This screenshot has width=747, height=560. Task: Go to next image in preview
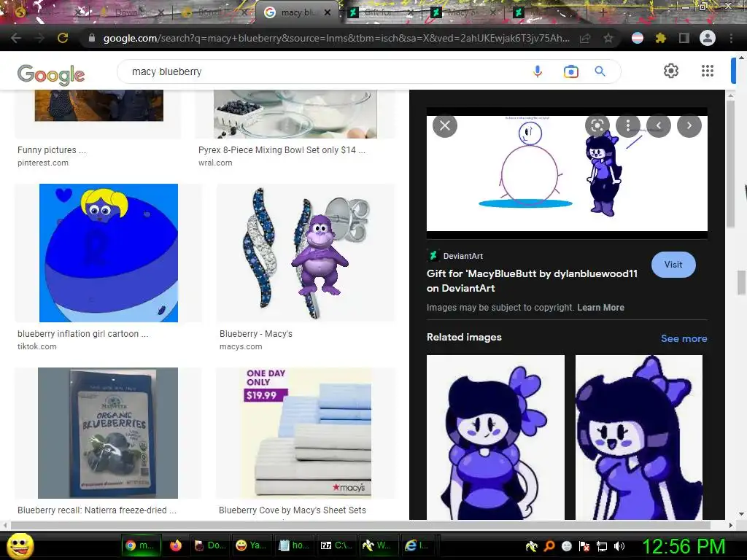click(689, 125)
